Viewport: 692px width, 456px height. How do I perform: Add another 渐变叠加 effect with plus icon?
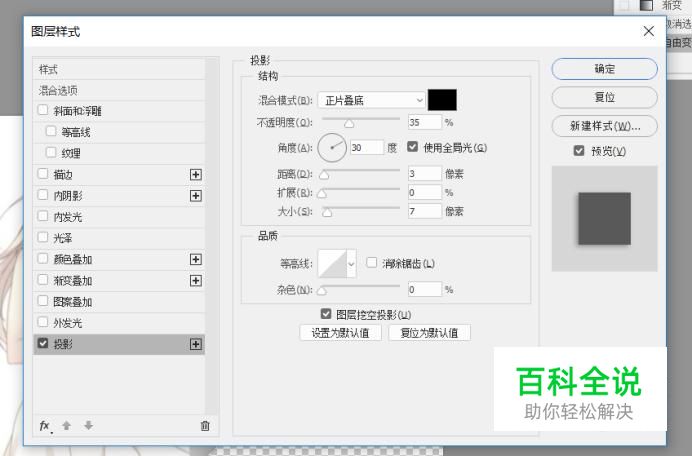196,280
